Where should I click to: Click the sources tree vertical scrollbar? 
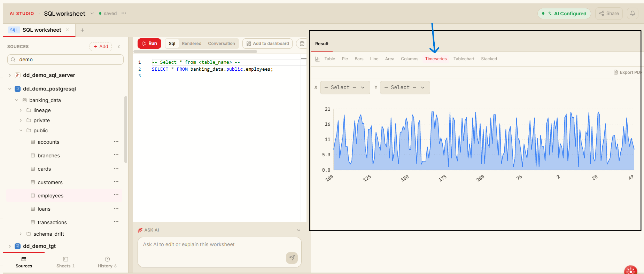(x=126, y=130)
